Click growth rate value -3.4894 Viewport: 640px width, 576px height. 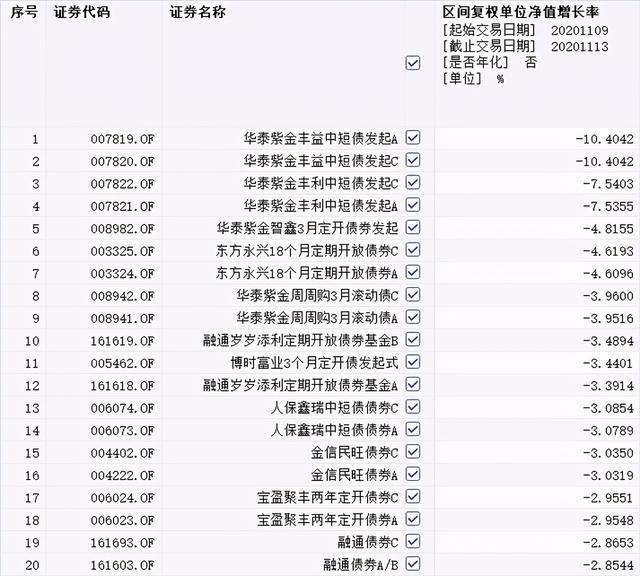(608, 341)
